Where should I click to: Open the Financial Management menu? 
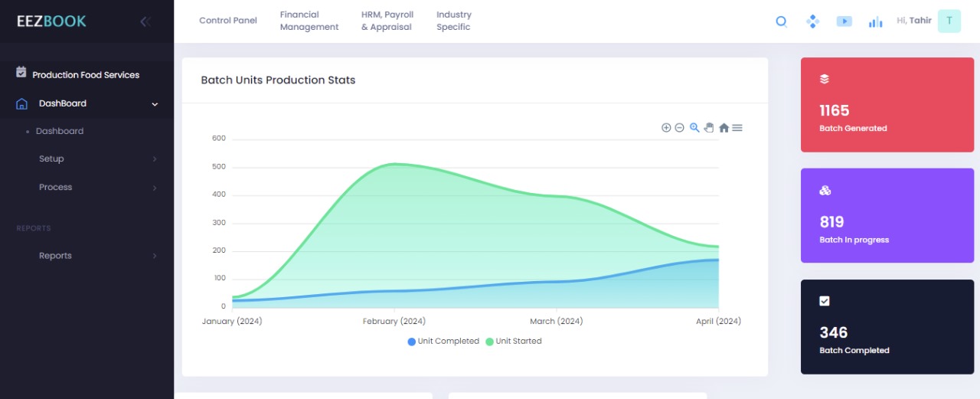[309, 21]
